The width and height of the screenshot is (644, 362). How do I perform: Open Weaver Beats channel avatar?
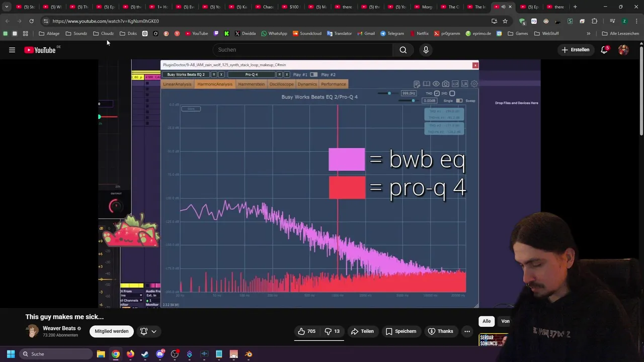[x=32, y=331]
